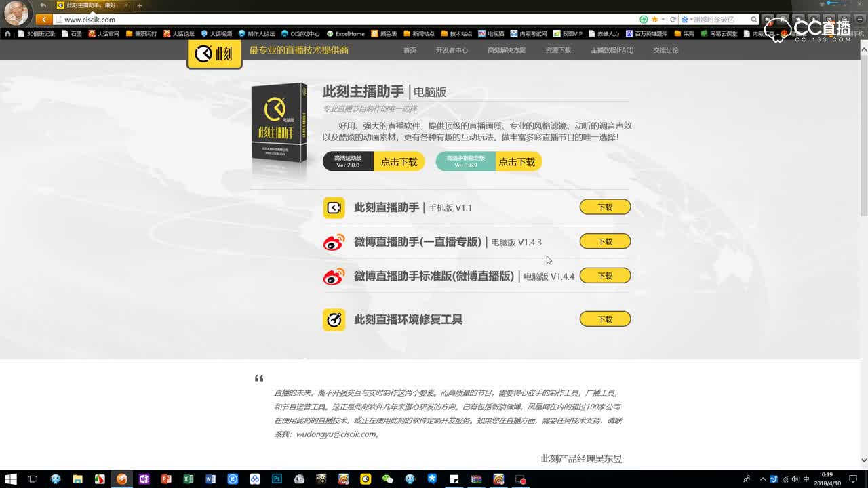Open File Explorer from taskbar
Image resolution: width=868 pixels, height=488 pixels.
point(77,479)
